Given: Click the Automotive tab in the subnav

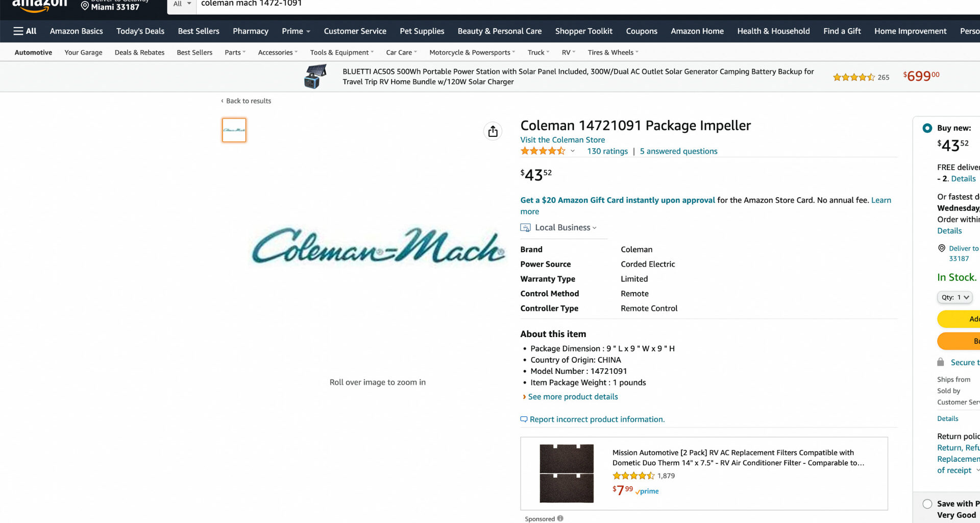Looking at the screenshot, I should [33, 52].
